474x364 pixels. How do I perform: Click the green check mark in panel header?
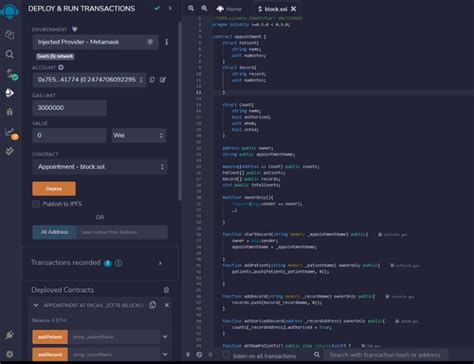click(157, 8)
